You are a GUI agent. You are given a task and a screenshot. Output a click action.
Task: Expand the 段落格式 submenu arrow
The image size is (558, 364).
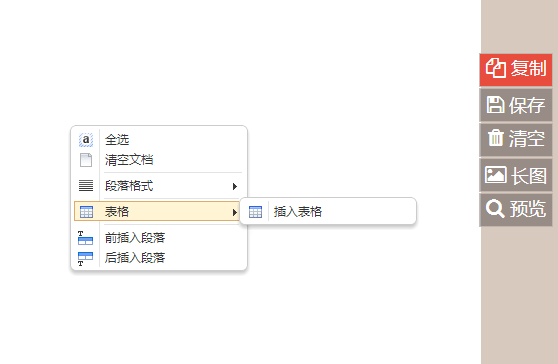tap(235, 186)
